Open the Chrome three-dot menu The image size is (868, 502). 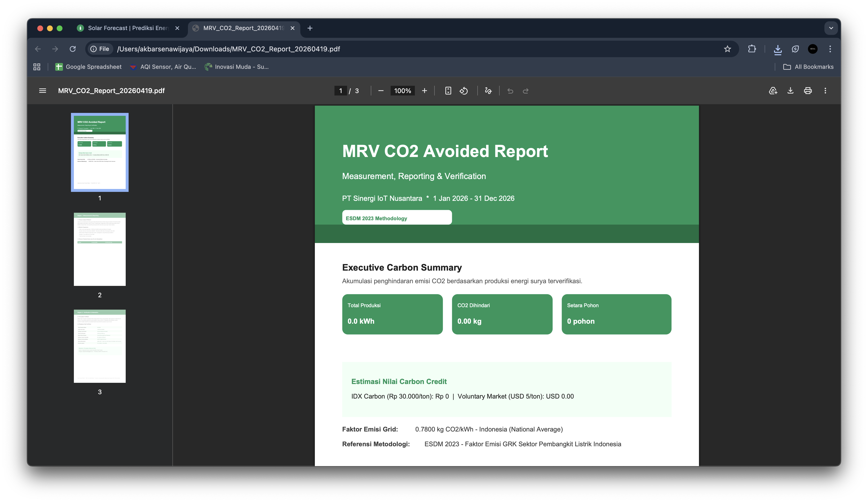(830, 49)
